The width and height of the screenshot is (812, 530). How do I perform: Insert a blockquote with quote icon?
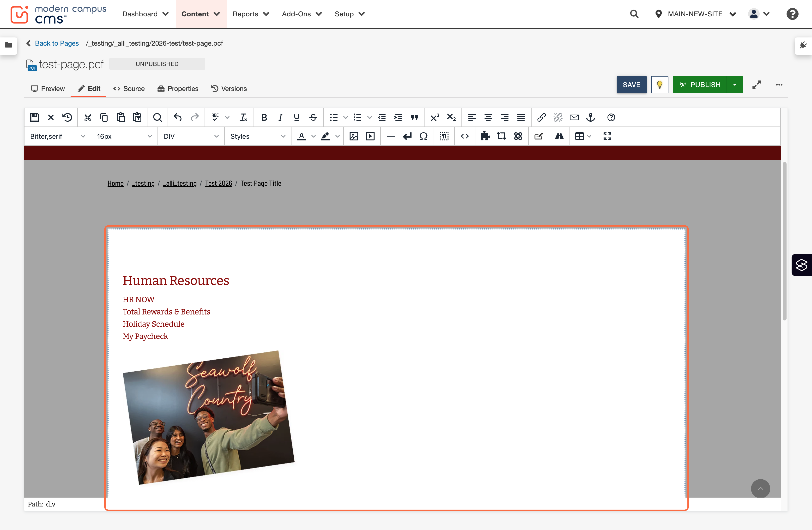(x=414, y=117)
